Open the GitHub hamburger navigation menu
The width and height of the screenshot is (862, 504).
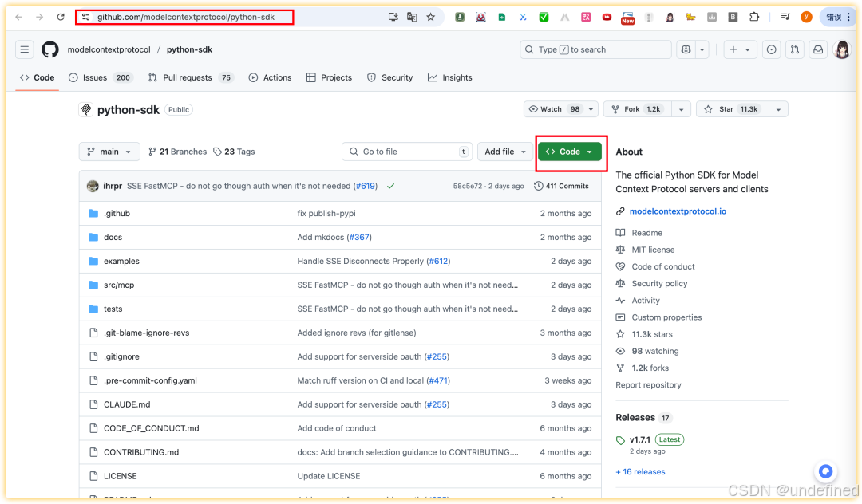click(24, 49)
